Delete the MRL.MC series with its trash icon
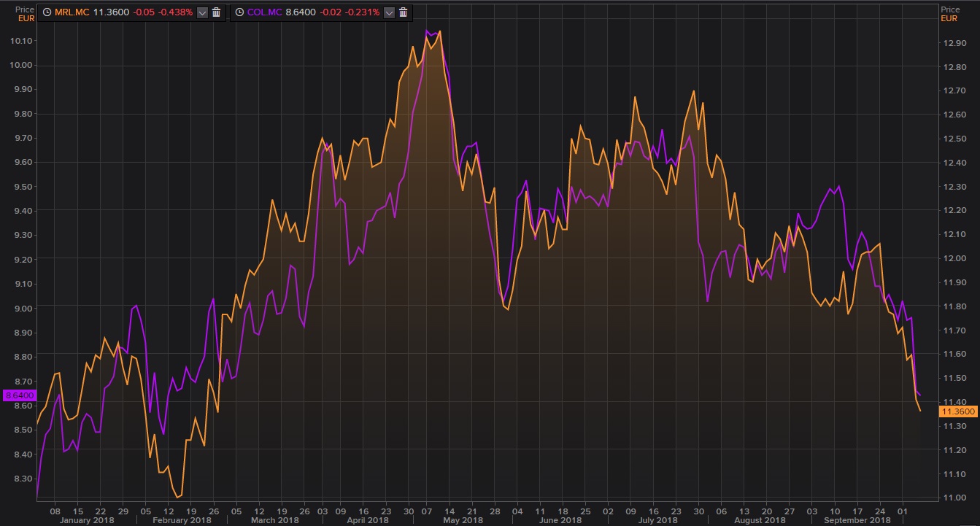The image size is (980, 526). tap(216, 12)
